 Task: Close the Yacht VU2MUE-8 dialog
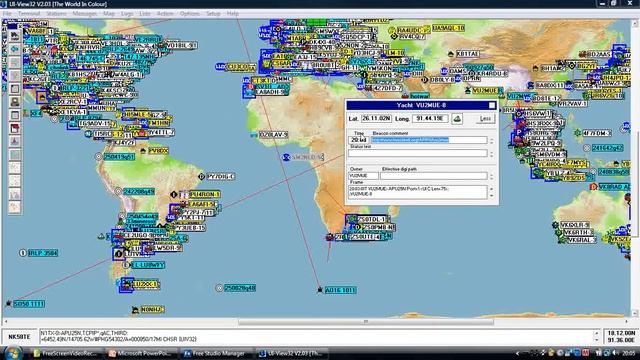point(492,105)
